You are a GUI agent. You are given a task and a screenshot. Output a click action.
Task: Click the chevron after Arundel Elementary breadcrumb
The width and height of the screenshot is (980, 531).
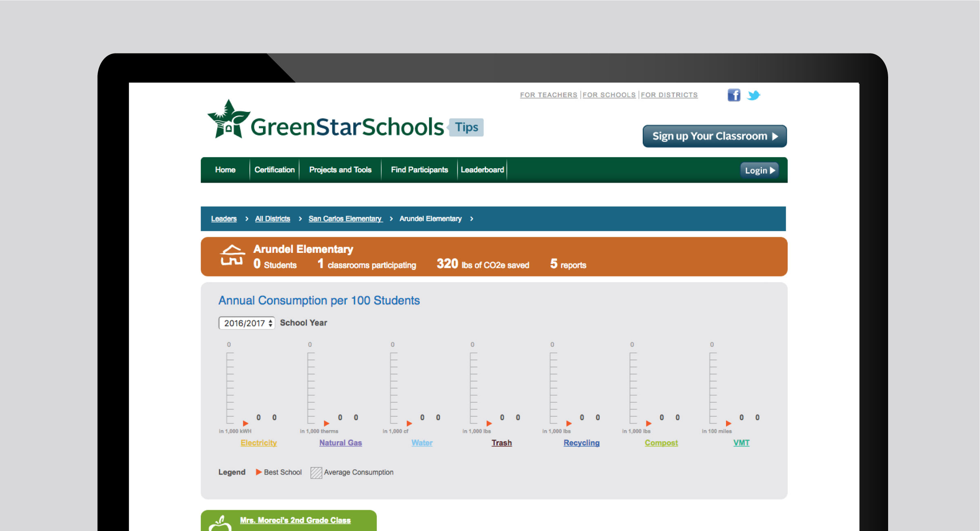472,219
